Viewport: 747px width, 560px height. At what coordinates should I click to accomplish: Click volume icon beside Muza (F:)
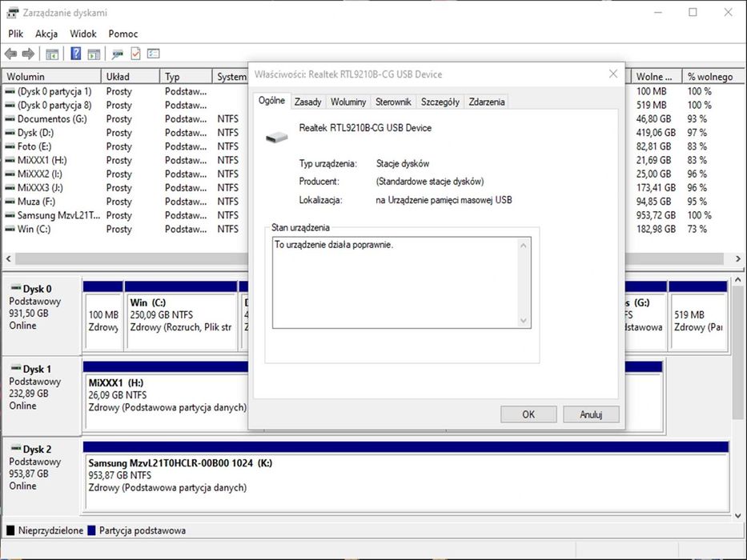[10, 202]
